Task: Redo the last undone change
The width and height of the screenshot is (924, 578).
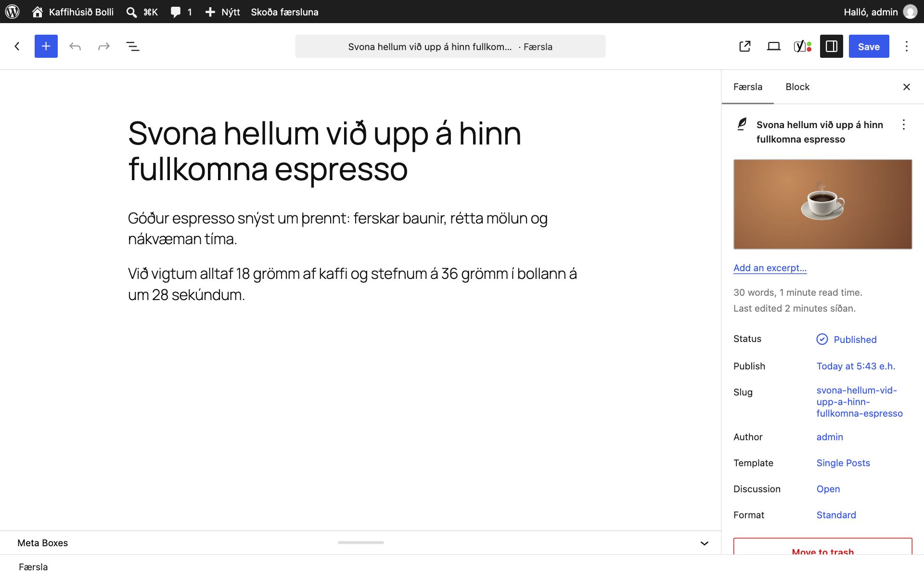Action: tap(104, 46)
